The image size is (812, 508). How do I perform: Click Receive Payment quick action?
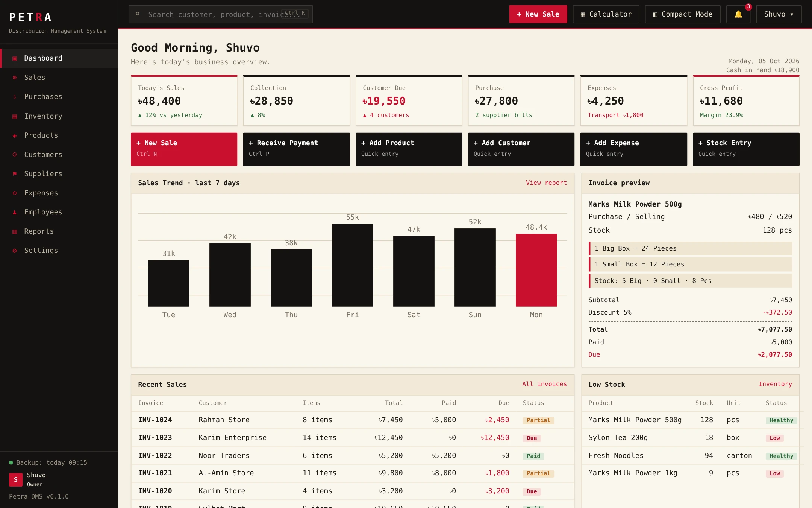[x=296, y=149]
